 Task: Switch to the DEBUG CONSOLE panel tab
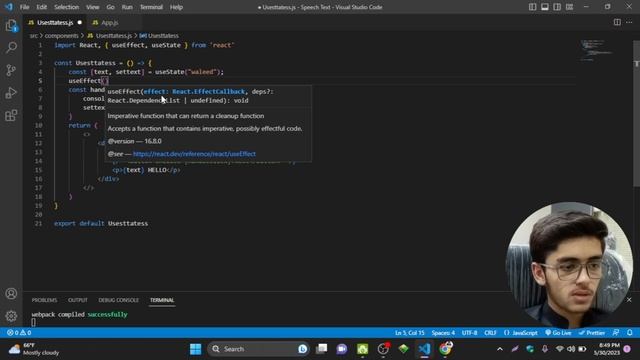point(118,300)
